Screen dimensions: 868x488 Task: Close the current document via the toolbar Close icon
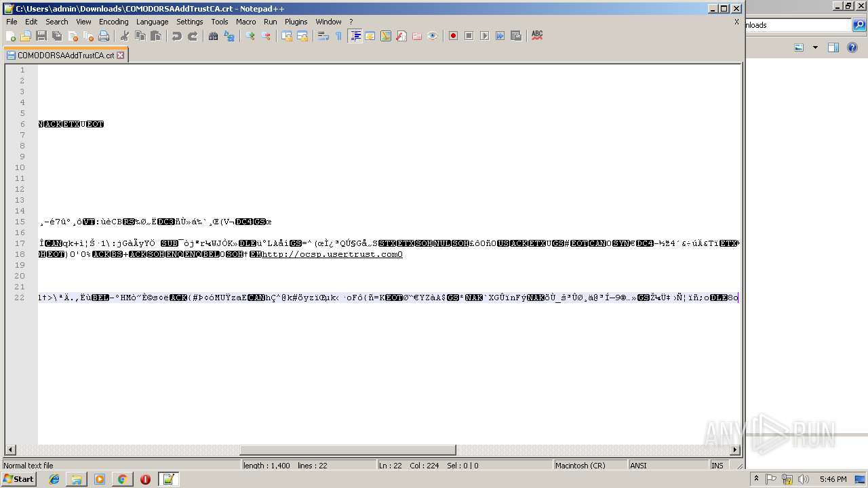pyautogui.click(x=73, y=36)
